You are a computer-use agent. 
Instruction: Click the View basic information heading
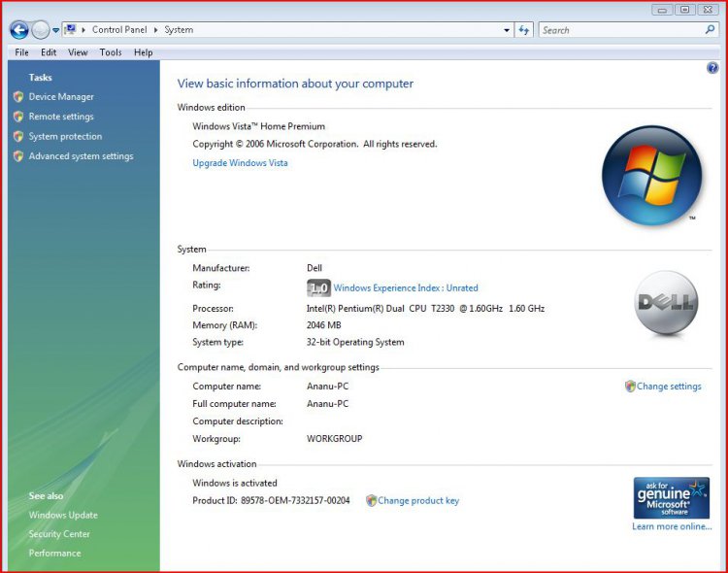[295, 84]
